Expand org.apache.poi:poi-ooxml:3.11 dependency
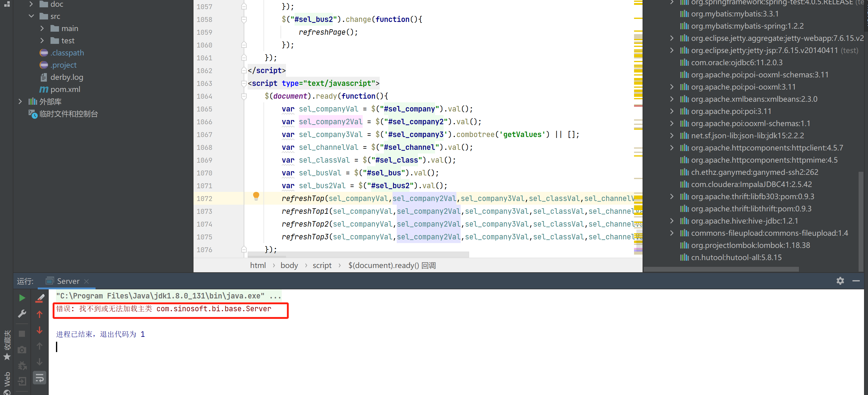 tap(671, 87)
